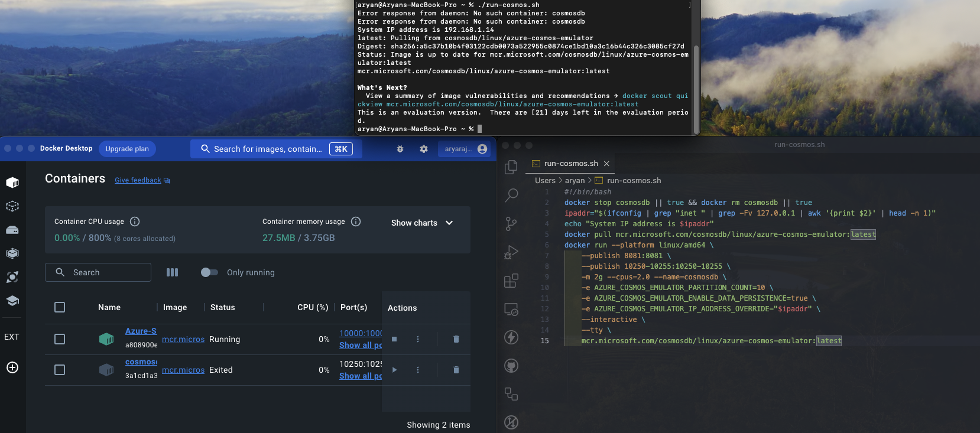The width and height of the screenshot is (980, 433).
Task: Expand Show charts section
Action: click(x=422, y=223)
